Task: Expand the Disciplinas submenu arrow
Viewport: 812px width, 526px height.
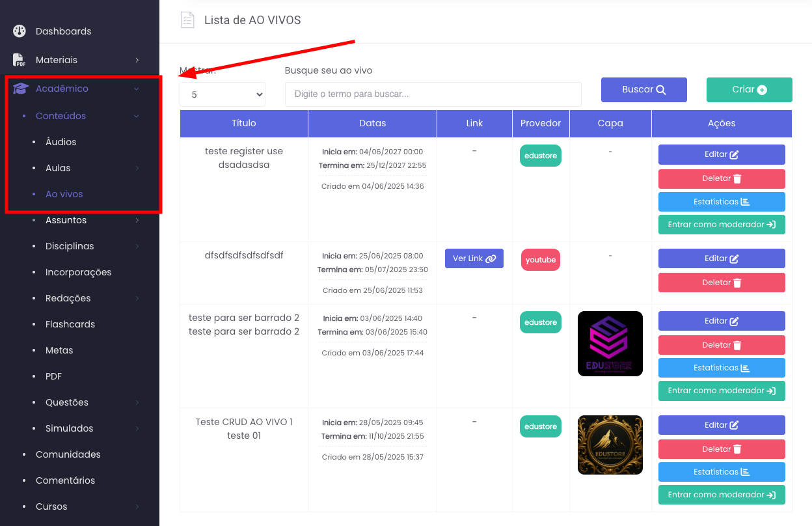Action: 137,246
